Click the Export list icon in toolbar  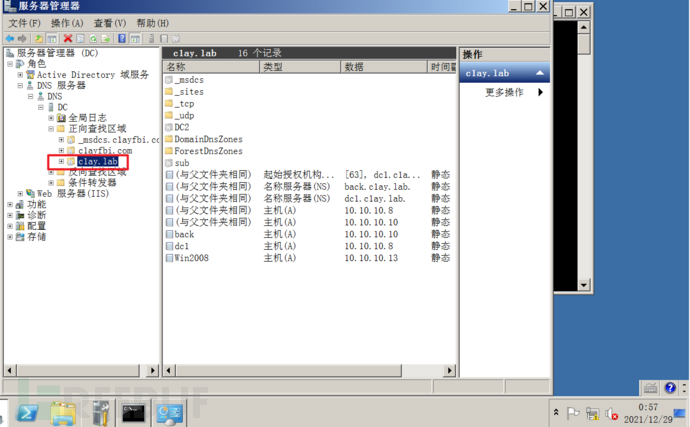(106, 39)
